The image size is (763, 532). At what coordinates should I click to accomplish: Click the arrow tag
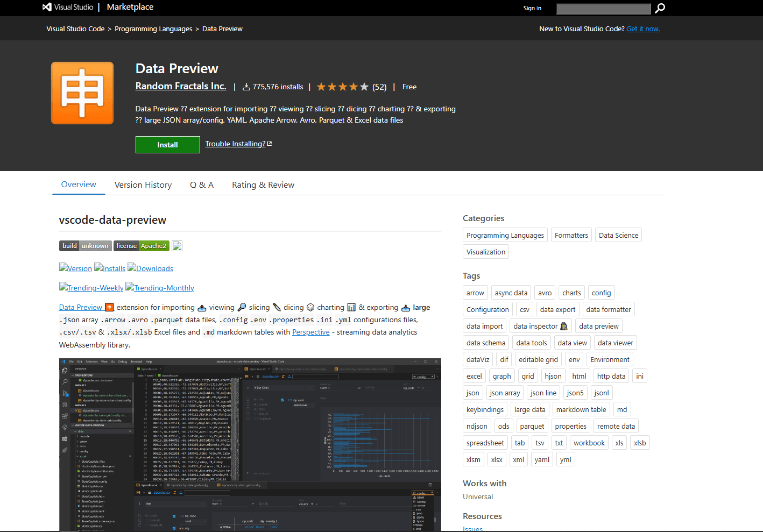tap(475, 293)
